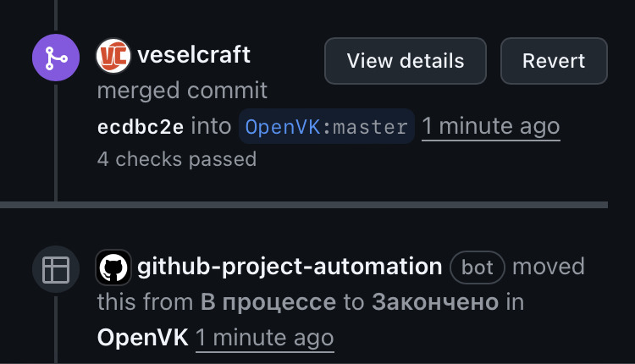Click the horizontal divider below the merge event
This screenshot has width=635, height=364.
tap(304, 204)
